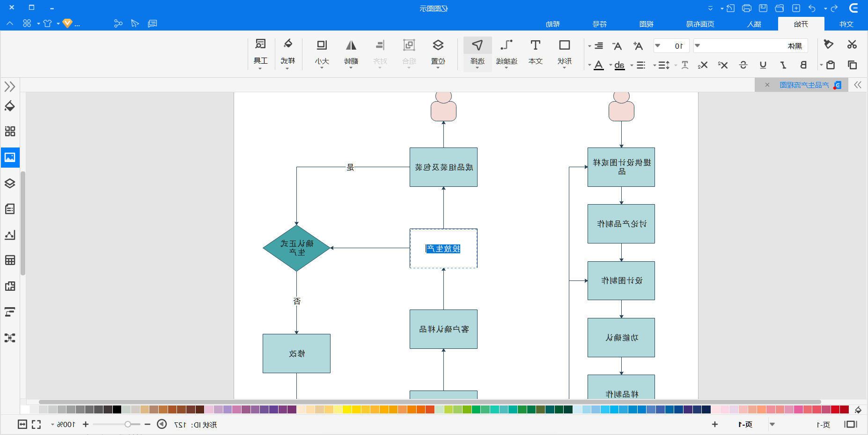Click the Paste clipboard icon
Screen dimensions: 868x435
(x=831, y=65)
